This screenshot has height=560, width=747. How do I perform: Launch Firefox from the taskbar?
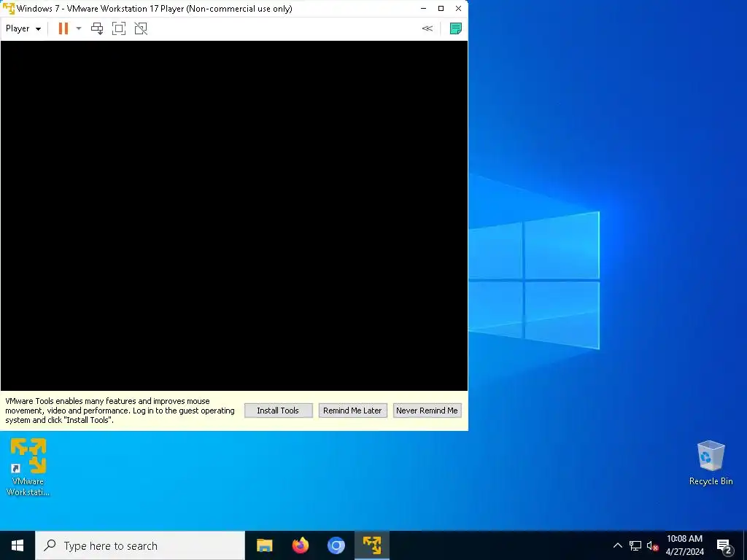300,545
